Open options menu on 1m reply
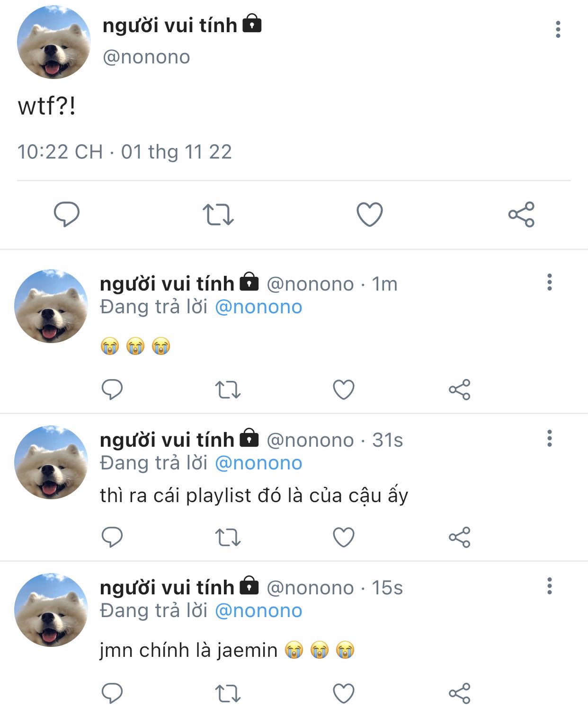This screenshot has width=588, height=716. pyautogui.click(x=549, y=282)
